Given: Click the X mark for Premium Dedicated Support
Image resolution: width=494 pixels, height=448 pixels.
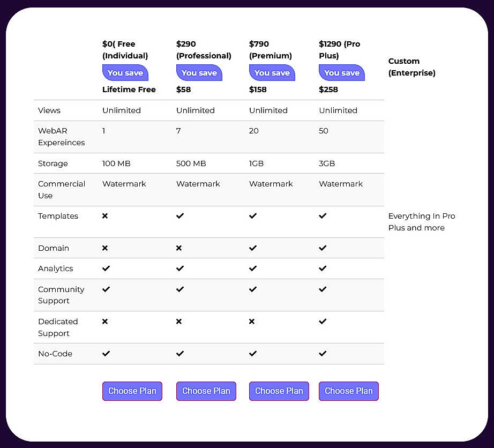Looking at the screenshot, I should 252,322.
